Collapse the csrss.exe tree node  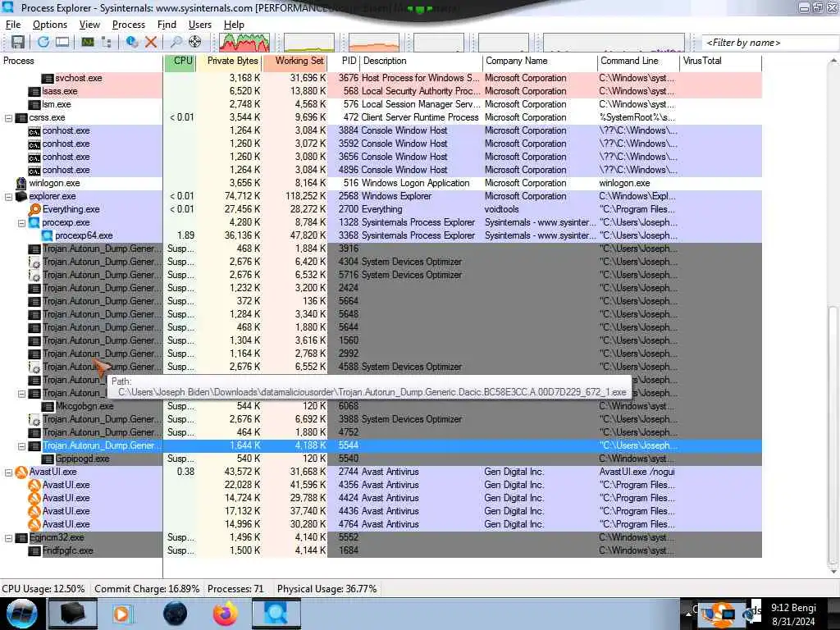pyautogui.click(x=8, y=118)
